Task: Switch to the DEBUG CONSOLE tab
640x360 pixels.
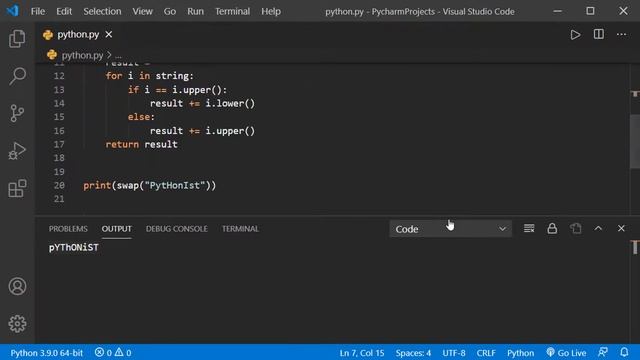Action: (177, 229)
